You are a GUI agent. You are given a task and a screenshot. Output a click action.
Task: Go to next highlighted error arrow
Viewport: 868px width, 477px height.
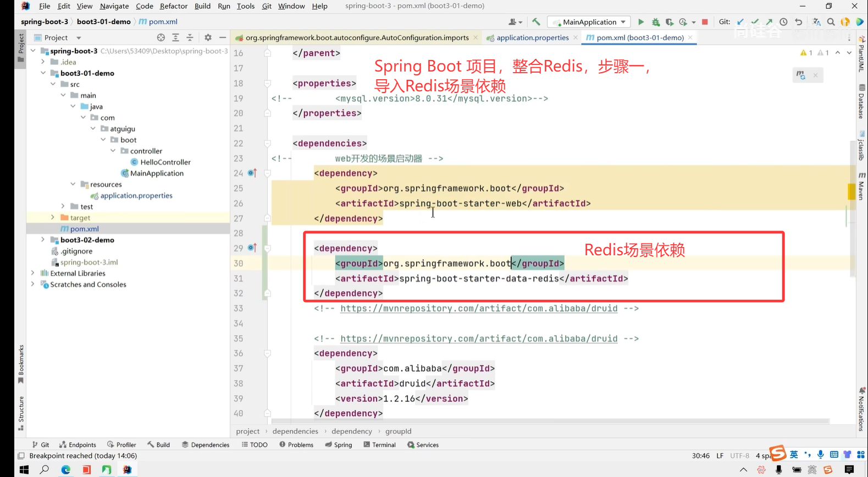point(849,53)
